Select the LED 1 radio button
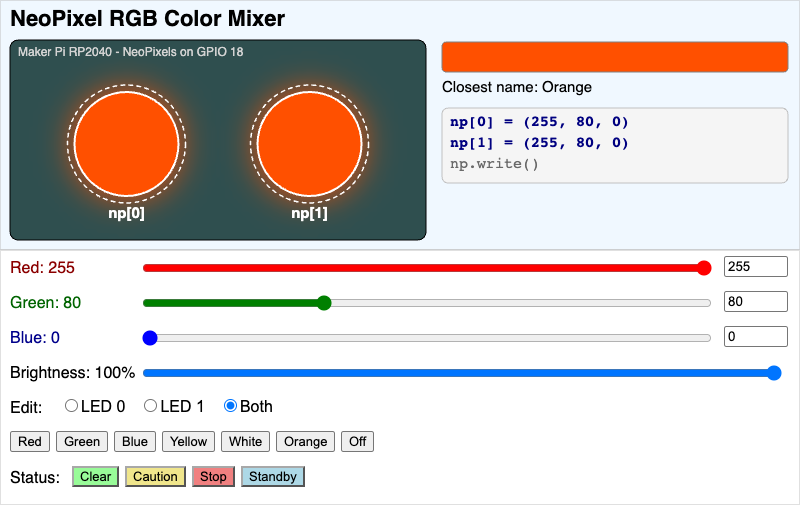This screenshot has width=800, height=507. tap(151, 406)
